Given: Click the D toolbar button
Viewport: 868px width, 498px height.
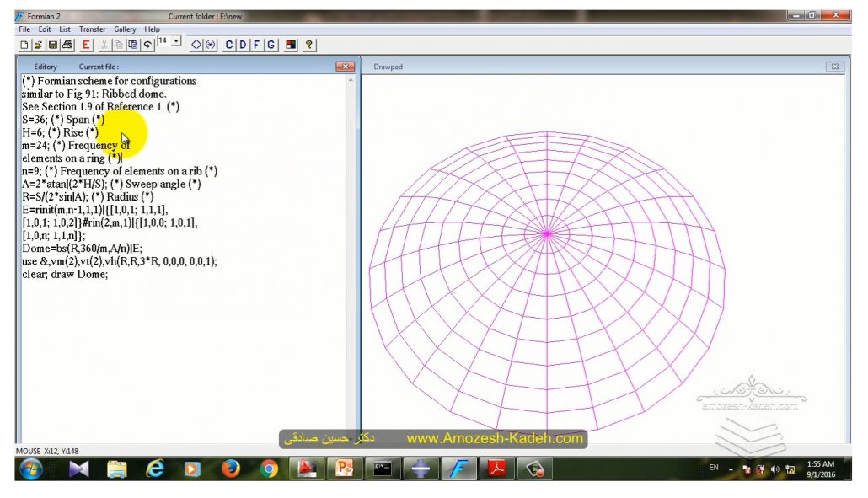Looking at the screenshot, I should tap(243, 45).
